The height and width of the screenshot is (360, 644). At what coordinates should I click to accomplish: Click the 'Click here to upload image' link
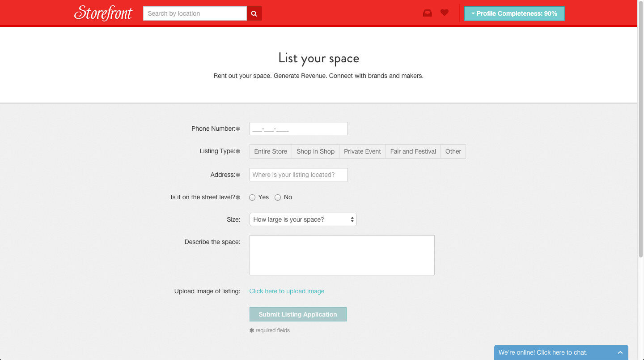pos(287,291)
